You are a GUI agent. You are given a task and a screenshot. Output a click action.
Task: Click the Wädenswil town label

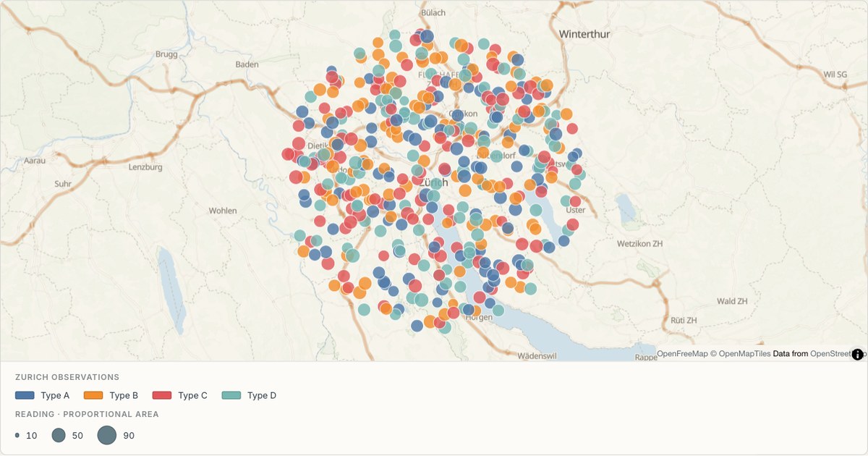537,356
